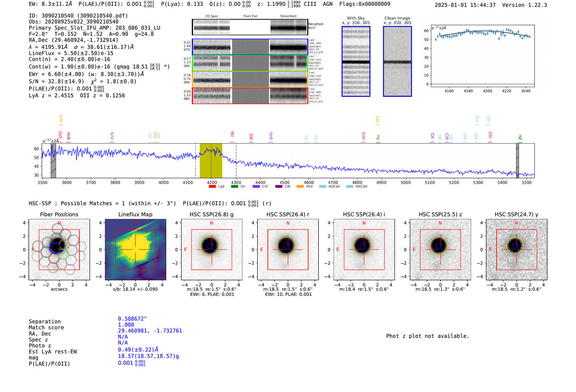This screenshot has width=576, height=392.
Task: Click the gray hatched band near 5460Å
Action: pyautogui.click(x=518, y=160)
